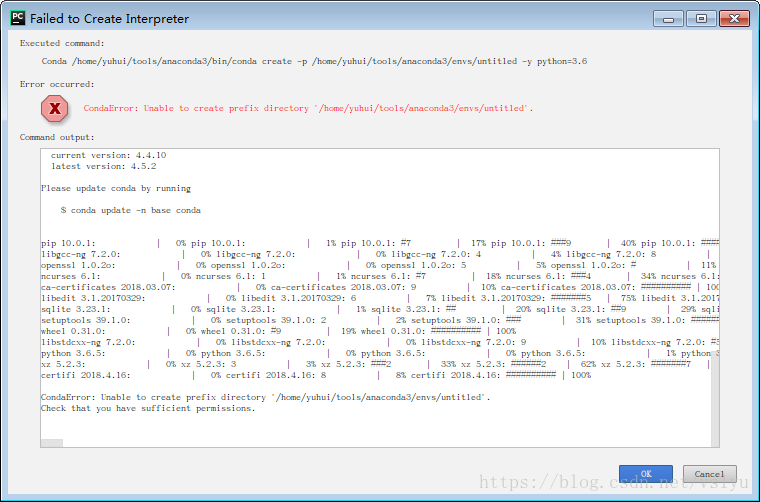Click the 'sqlite 3.23.1:' output row

pos(380,309)
